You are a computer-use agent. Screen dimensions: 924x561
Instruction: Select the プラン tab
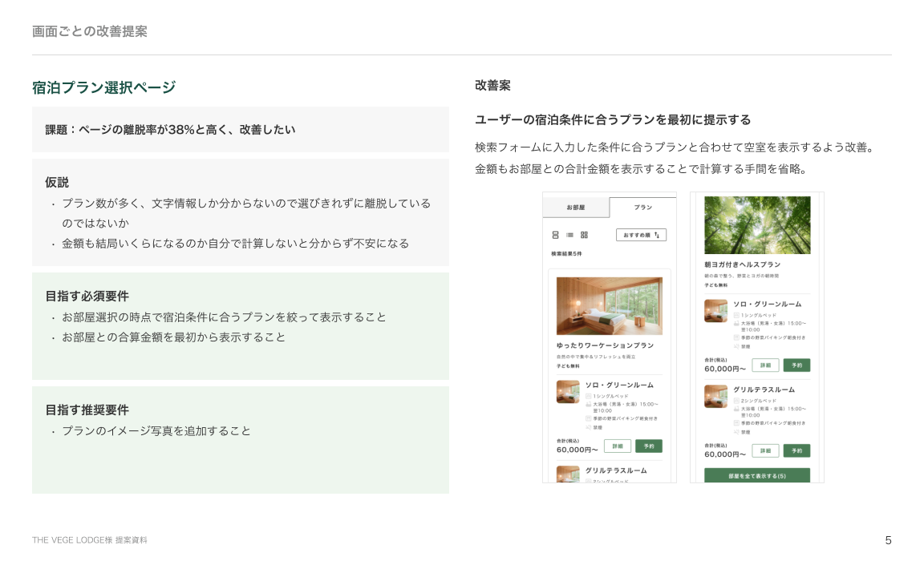[642, 208]
